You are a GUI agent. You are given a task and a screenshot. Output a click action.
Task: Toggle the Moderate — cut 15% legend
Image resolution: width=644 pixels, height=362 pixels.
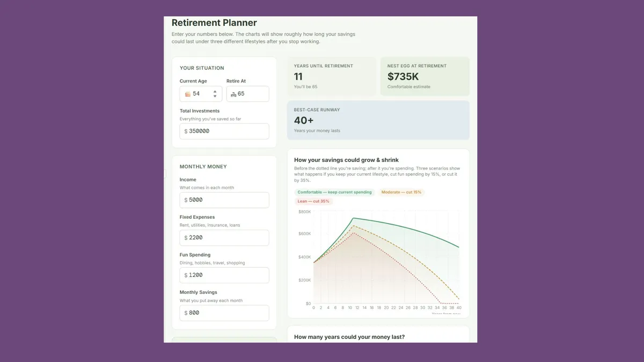click(x=401, y=192)
